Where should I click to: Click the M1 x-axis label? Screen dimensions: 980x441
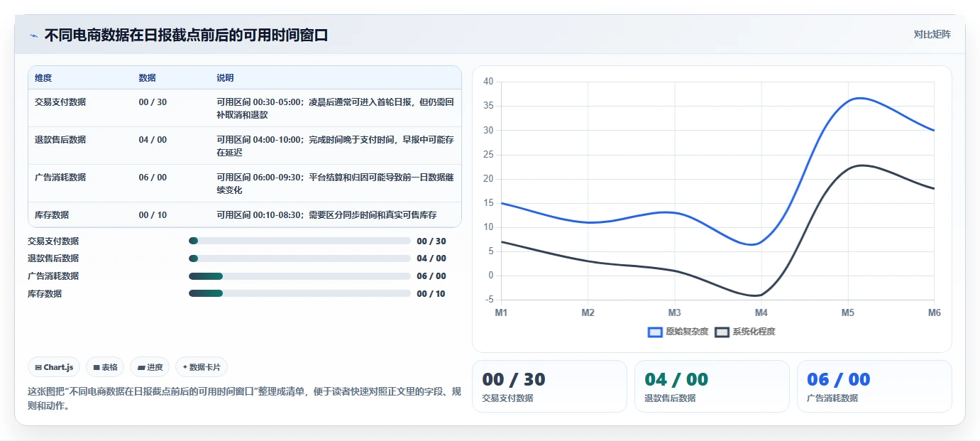[x=501, y=312]
